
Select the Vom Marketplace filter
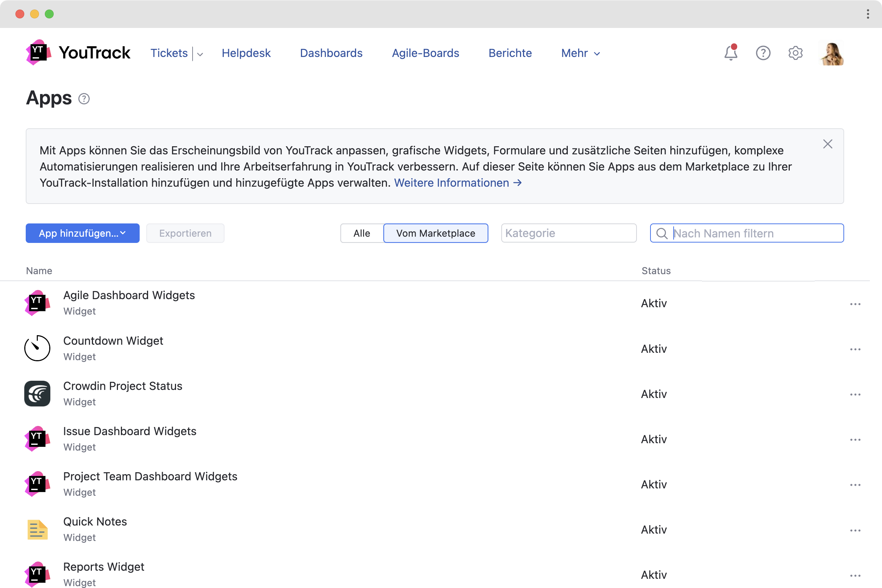click(435, 233)
